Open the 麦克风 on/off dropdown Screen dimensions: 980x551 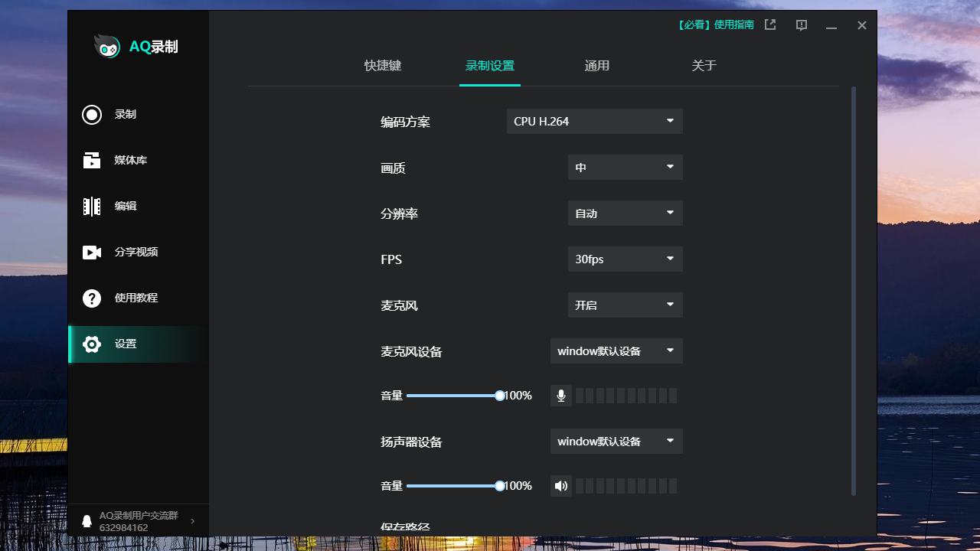click(625, 305)
